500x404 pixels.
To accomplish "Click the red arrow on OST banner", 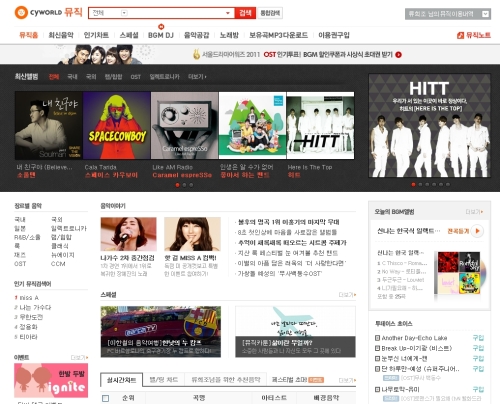I will [398, 55].
